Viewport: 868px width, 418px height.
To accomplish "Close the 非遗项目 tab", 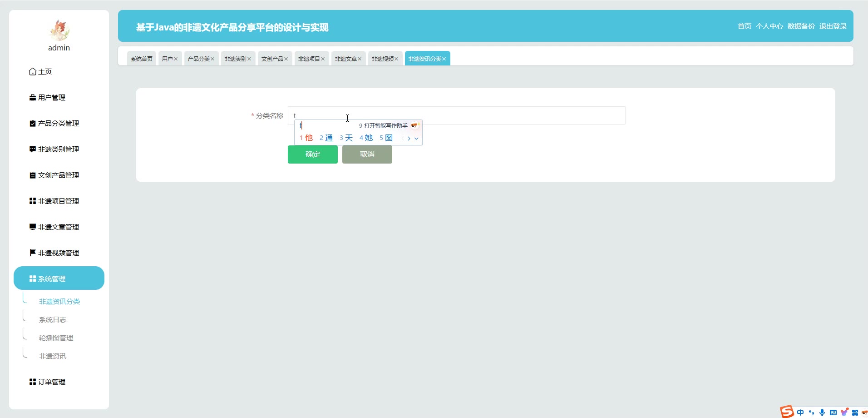I will pyautogui.click(x=323, y=59).
